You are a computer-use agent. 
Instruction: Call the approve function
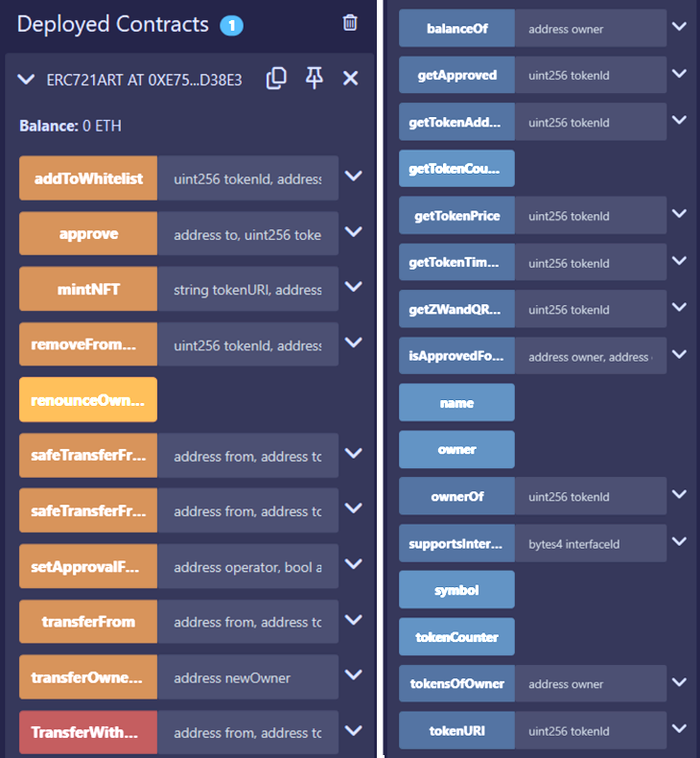point(88,233)
